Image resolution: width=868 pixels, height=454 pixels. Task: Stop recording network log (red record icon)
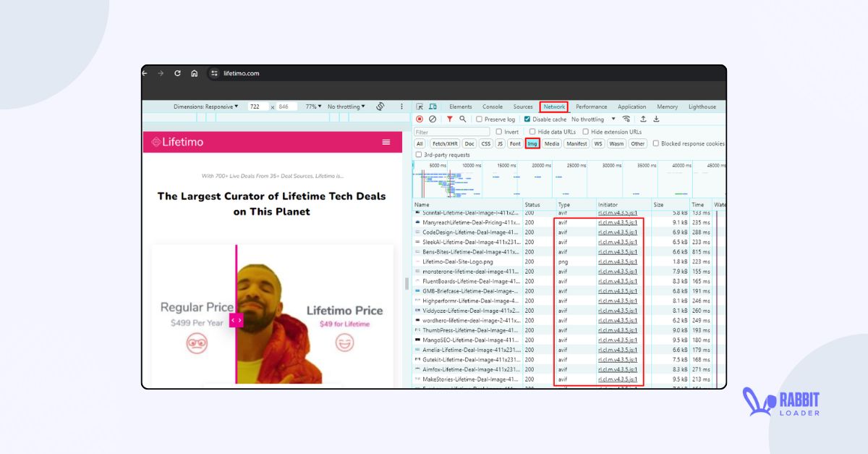click(x=420, y=119)
